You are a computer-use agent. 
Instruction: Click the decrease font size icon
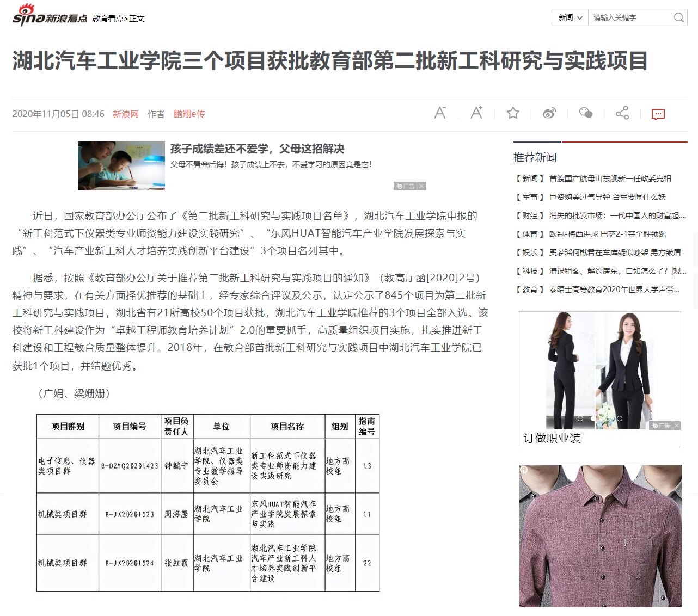[x=440, y=113]
